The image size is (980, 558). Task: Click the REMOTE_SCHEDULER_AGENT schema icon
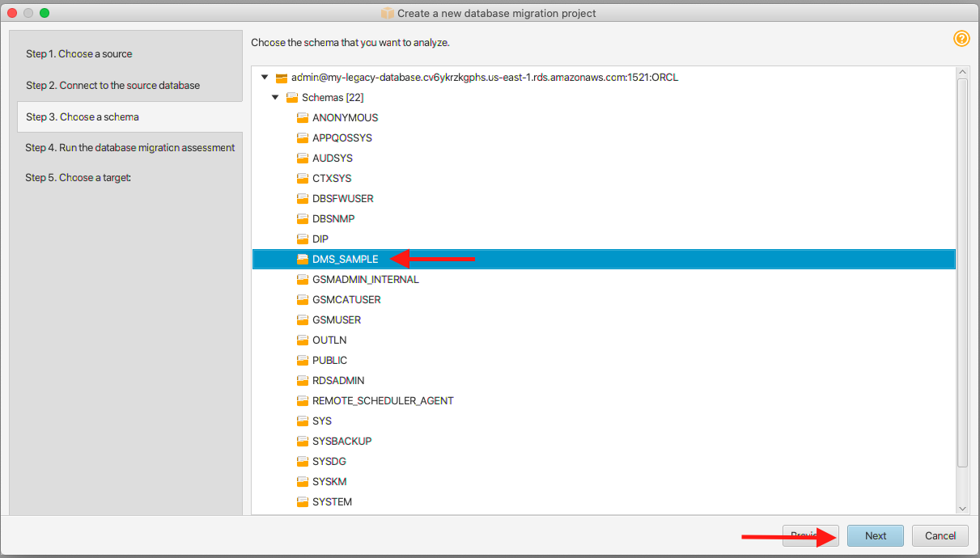[303, 401]
